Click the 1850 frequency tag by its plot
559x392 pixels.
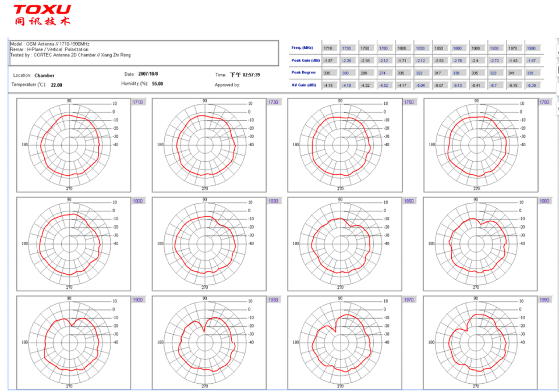pos(409,201)
